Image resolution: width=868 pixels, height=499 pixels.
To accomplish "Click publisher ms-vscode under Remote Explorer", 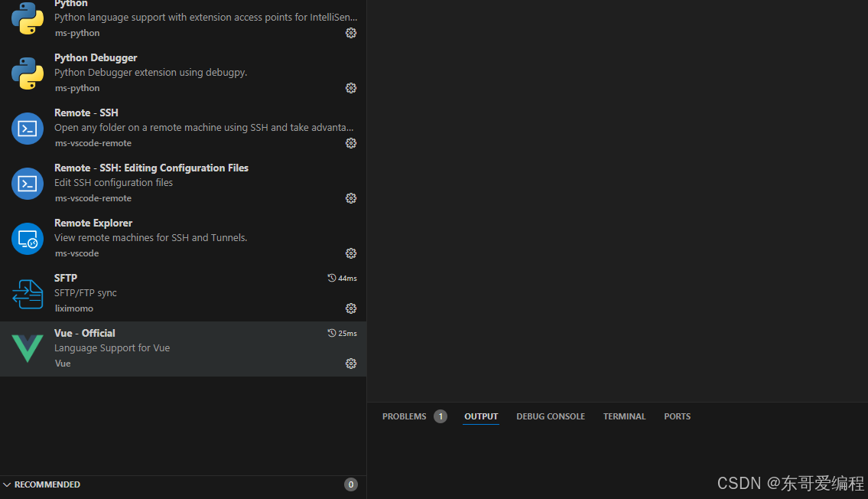I will click(x=77, y=253).
